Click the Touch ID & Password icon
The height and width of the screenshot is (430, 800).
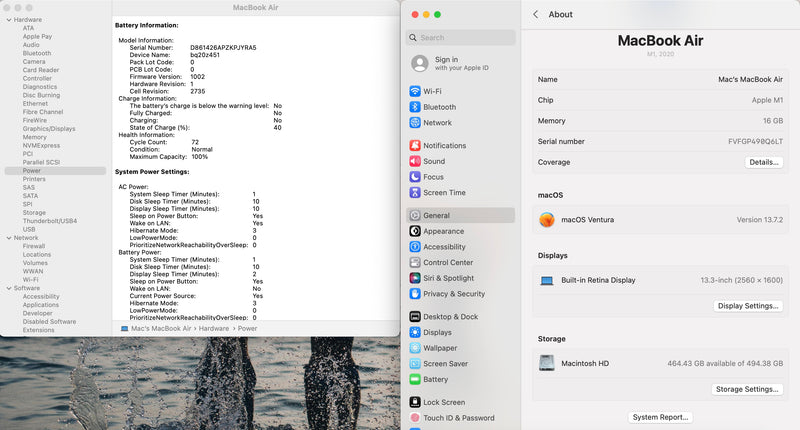(415, 418)
